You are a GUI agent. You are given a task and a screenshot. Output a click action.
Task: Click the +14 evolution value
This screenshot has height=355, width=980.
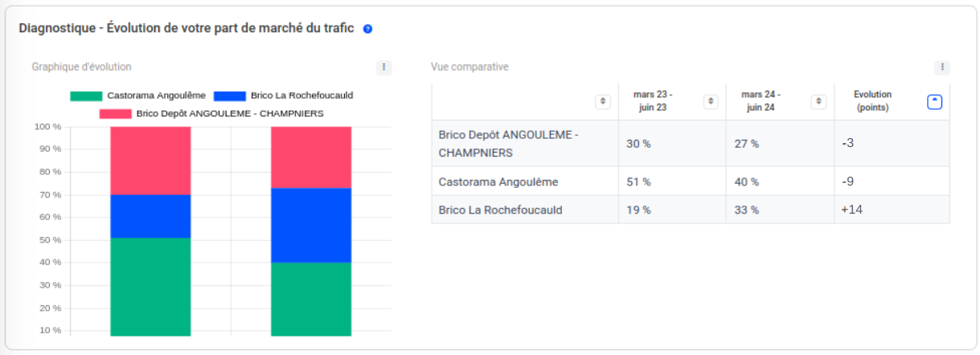click(852, 210)
